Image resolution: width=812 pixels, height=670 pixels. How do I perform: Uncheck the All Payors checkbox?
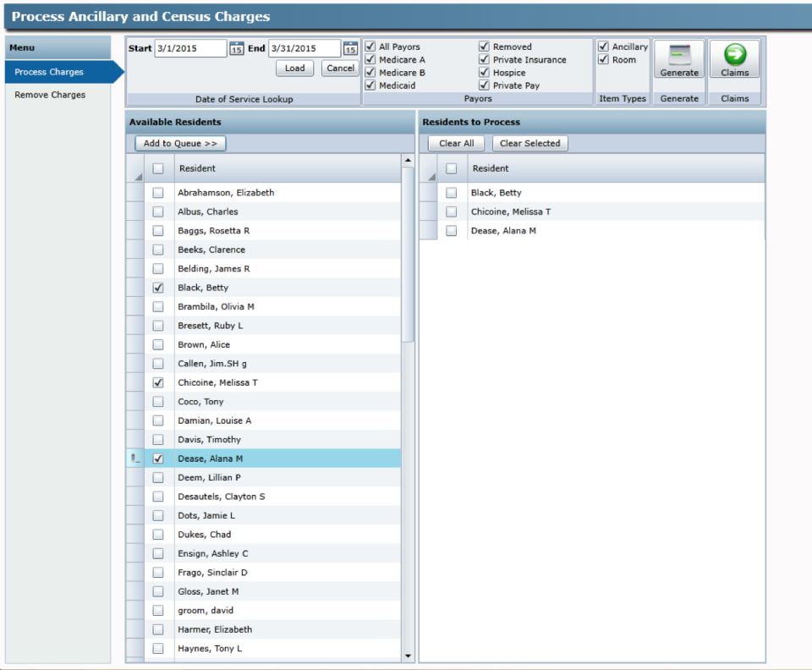[369, 48]
